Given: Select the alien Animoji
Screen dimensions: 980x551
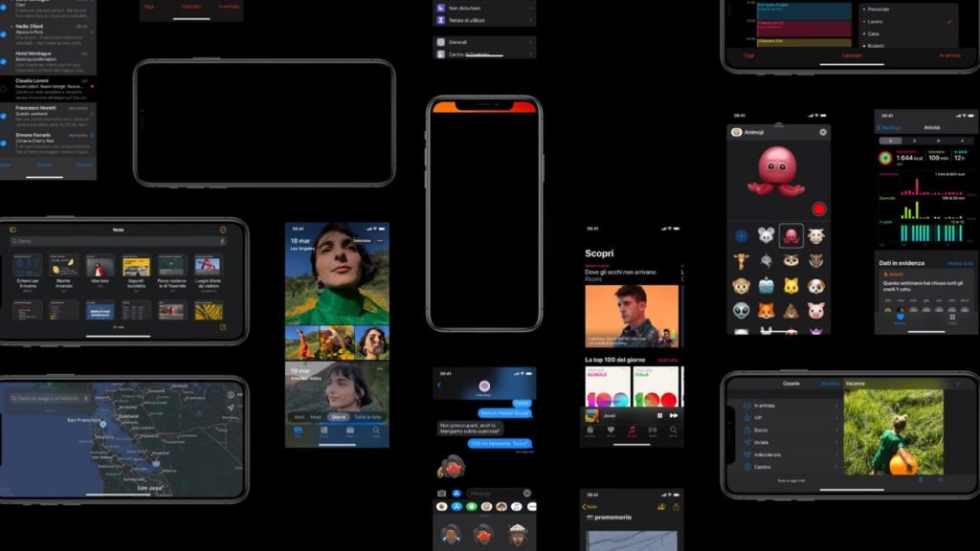Looking at the screenshot, I should point(742,311).
